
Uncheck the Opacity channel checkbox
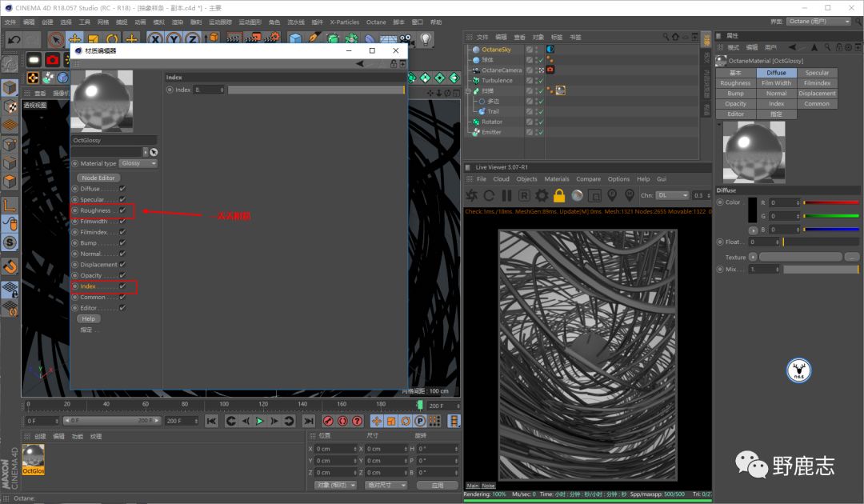[x=122, y=275]
